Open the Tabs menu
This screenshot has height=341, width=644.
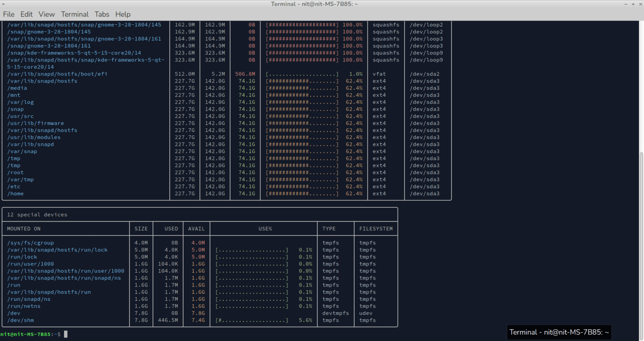point(101,14)
